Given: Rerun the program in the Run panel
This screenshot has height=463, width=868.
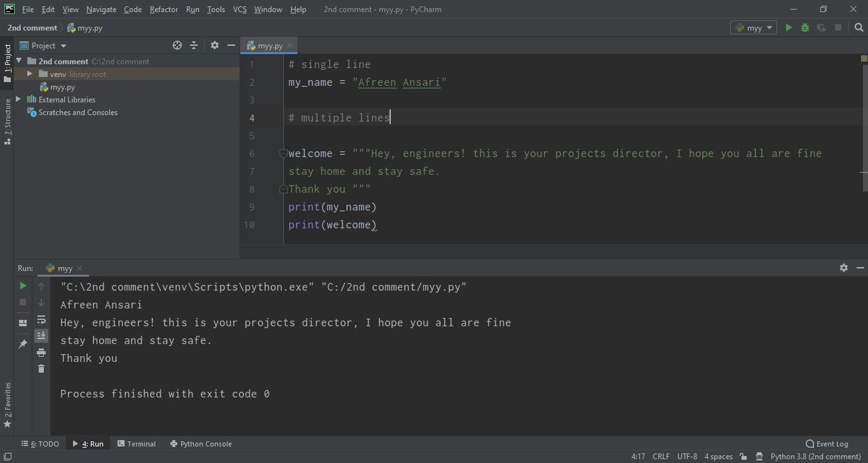Looking at the screenshot, I should (x=22, y=286).
